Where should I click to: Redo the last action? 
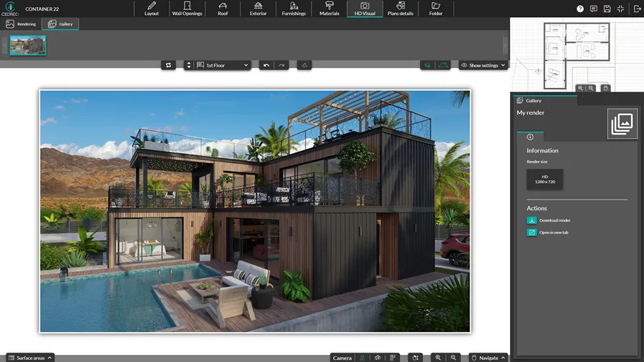(x=281, y=65)
